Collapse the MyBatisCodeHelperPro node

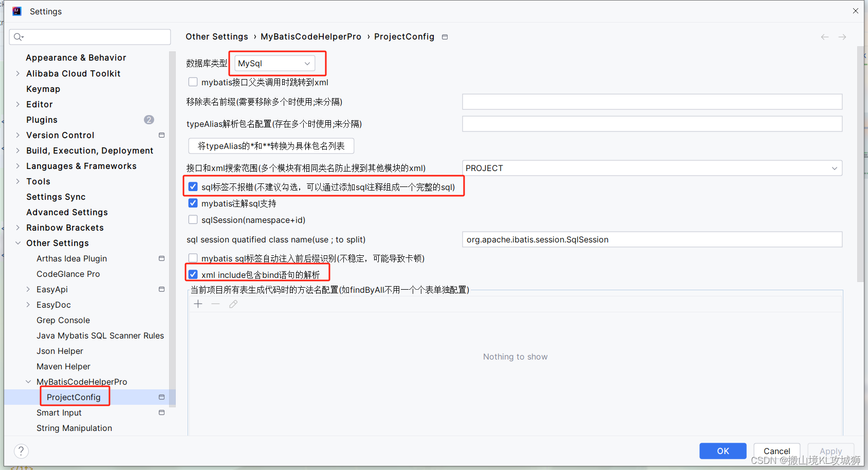pos(28,382)
